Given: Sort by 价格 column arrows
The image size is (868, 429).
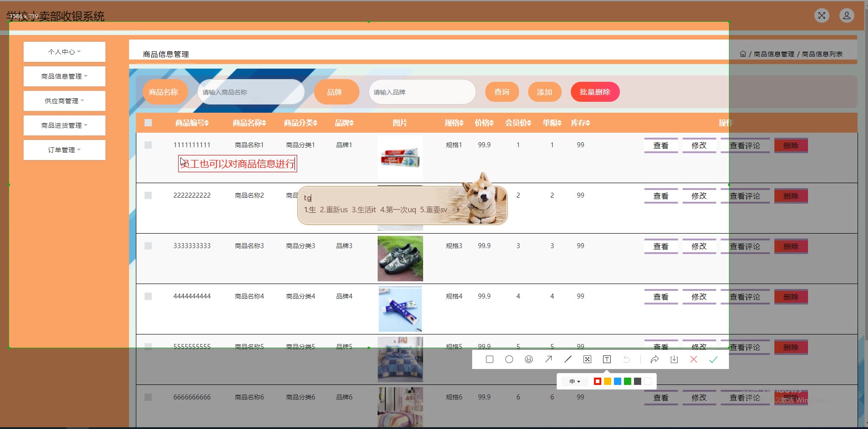Looking at the screenshot, I should [491, 123].
